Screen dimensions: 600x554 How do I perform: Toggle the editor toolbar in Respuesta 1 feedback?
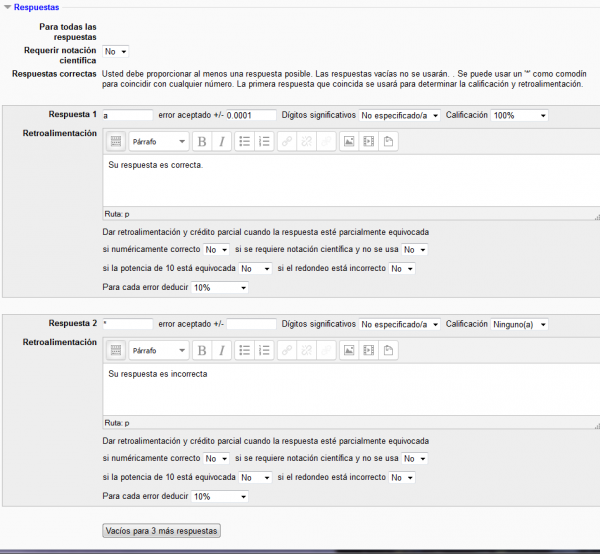coord(115,141)
